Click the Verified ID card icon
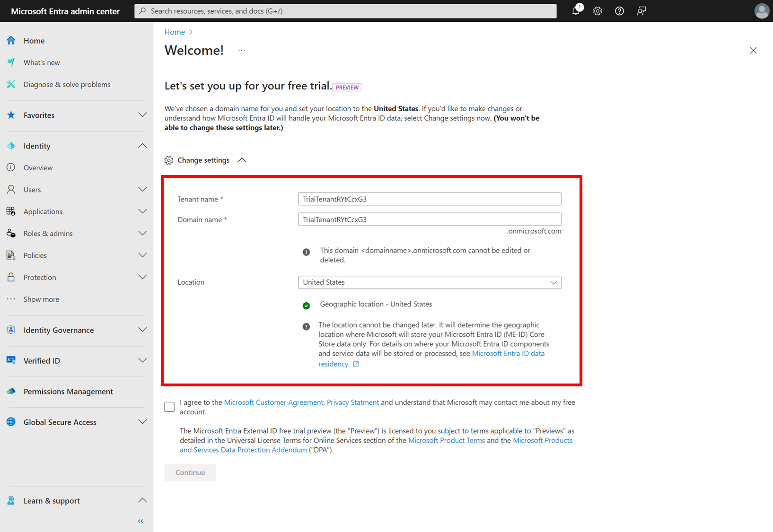Image resolution: width=773 pixels, height=532 pixels. click(x=11, y=360)
